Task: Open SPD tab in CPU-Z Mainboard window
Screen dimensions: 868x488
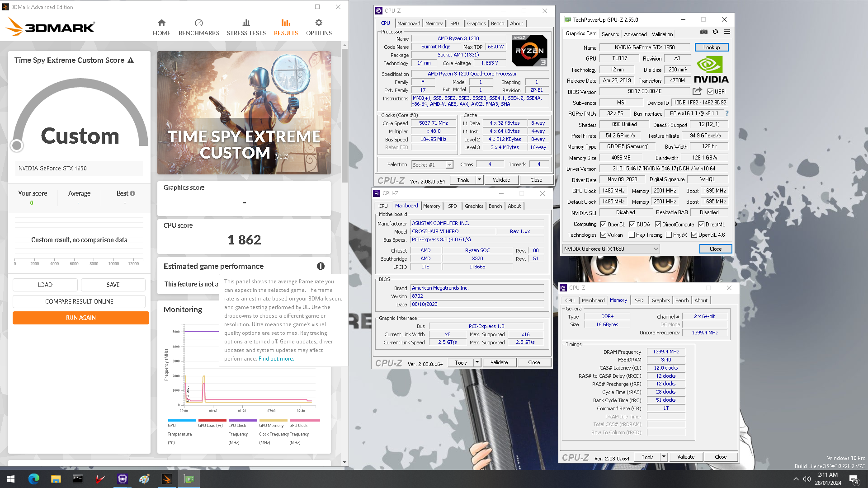Action: tap(452, 206)
